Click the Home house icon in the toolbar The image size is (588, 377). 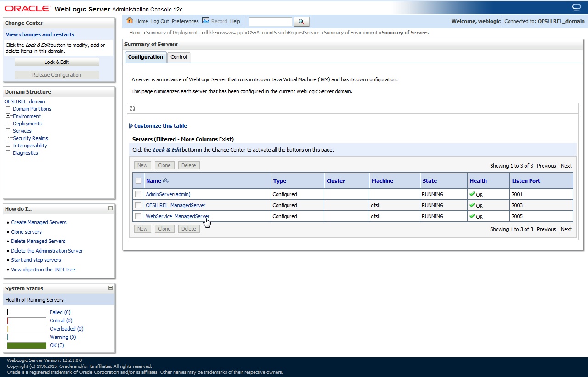(130, 21)
